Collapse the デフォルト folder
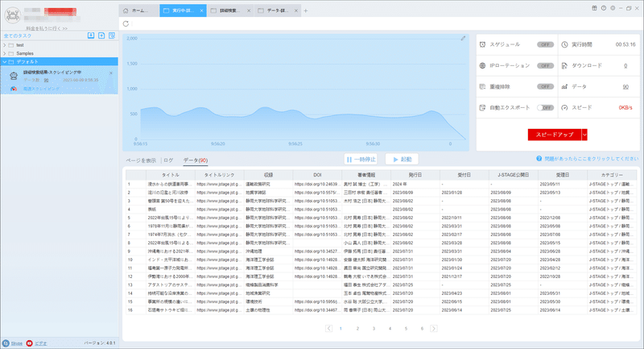The image size is (644, 349). [5, 62]
